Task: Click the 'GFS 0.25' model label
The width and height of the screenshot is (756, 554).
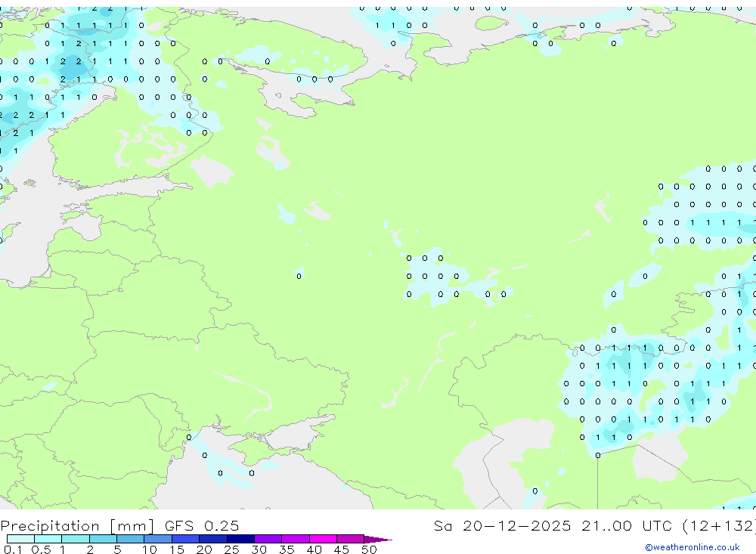Action: click(x=202, y=525)
